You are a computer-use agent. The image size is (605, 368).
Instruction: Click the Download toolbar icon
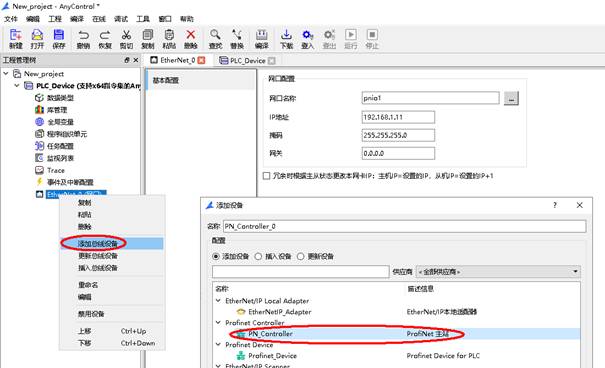(x=286, y=35)
